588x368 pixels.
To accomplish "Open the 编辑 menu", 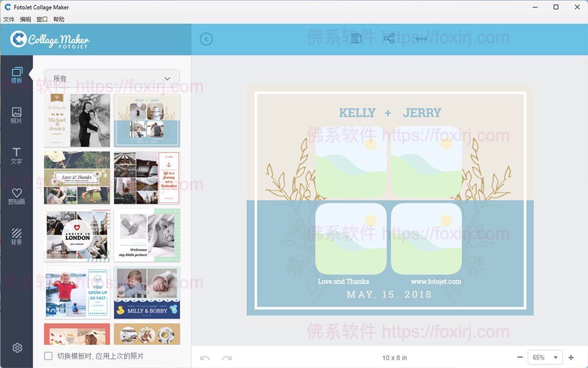I will pyautogui.click(x=25, y=19).
